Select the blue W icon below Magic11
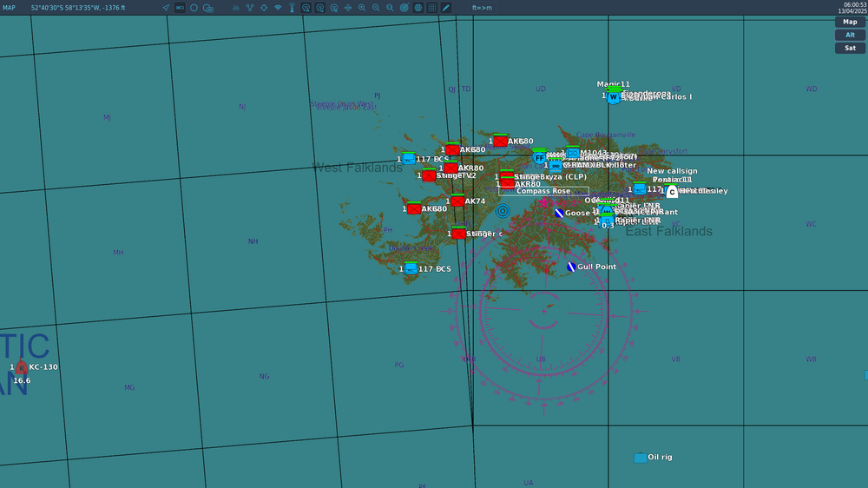This screenshot has height=488, width=868. (613, 97)
